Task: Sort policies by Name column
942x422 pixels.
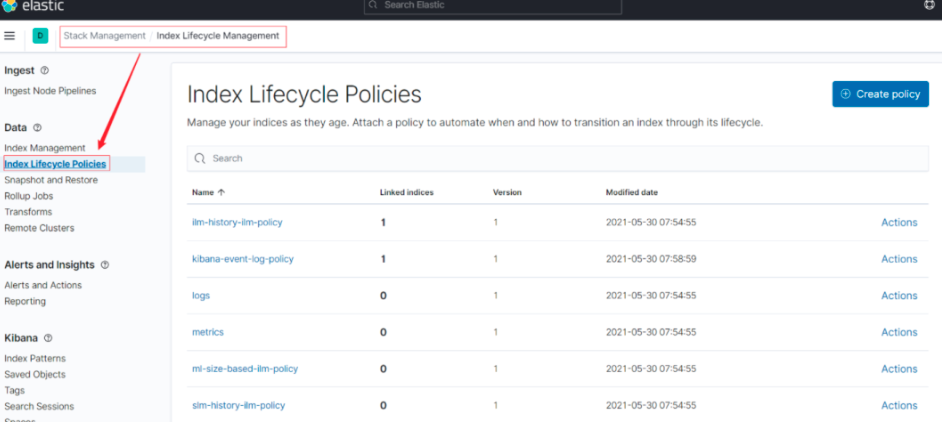Action: (208, 192)
